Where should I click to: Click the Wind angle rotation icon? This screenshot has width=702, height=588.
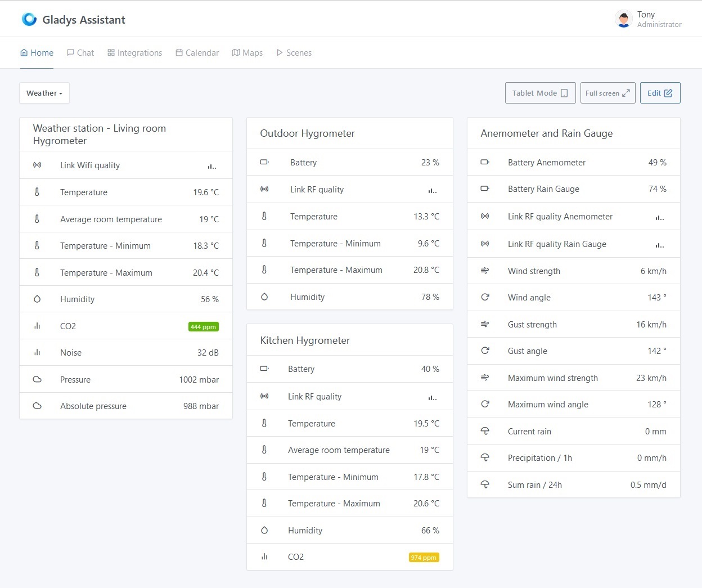[x=485, y=297]
